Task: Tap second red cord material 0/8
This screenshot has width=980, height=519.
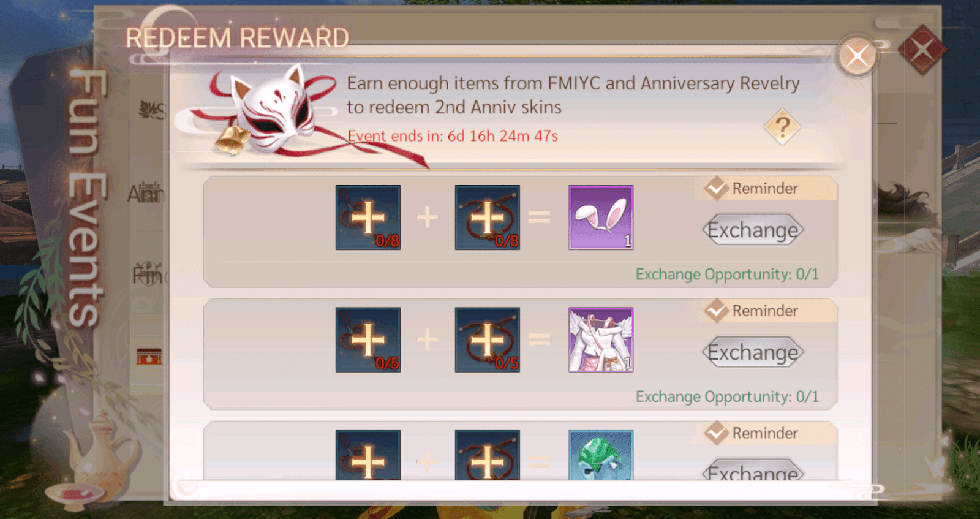Action: 488,218
